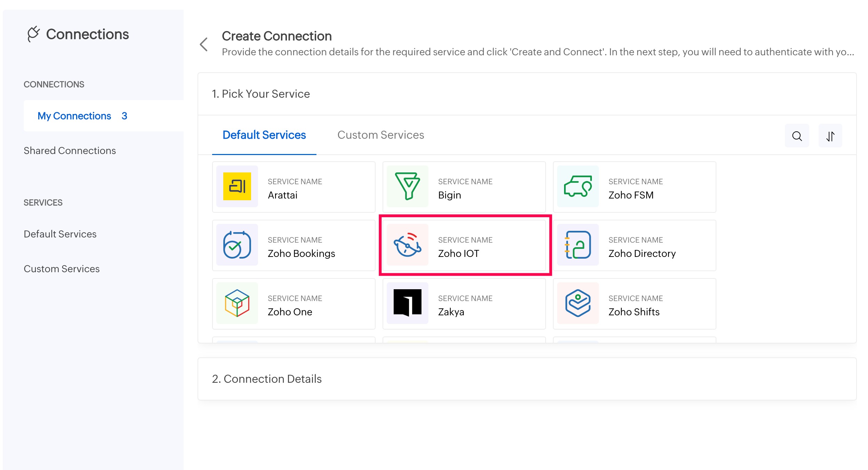Switch to the Custom Services tab

[380, 135]
